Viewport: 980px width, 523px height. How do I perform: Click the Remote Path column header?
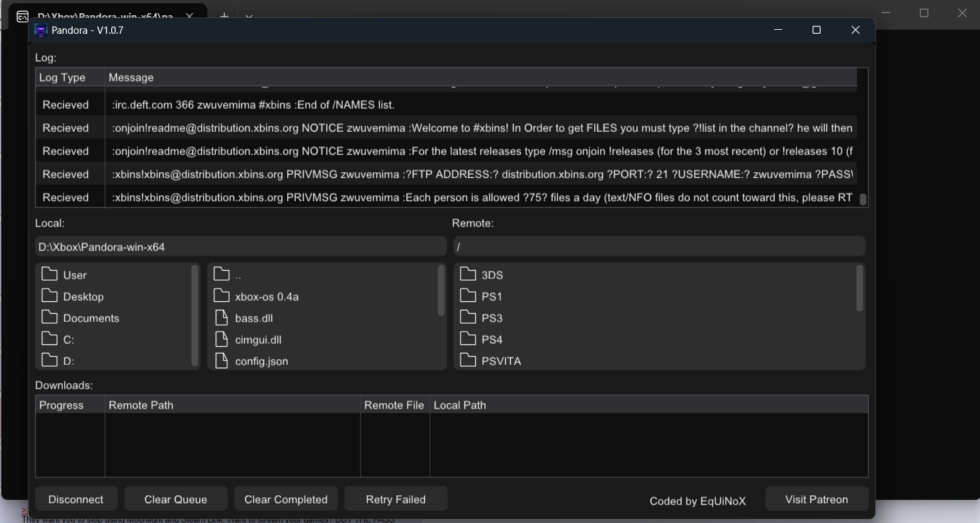click(x=233, y=405)
